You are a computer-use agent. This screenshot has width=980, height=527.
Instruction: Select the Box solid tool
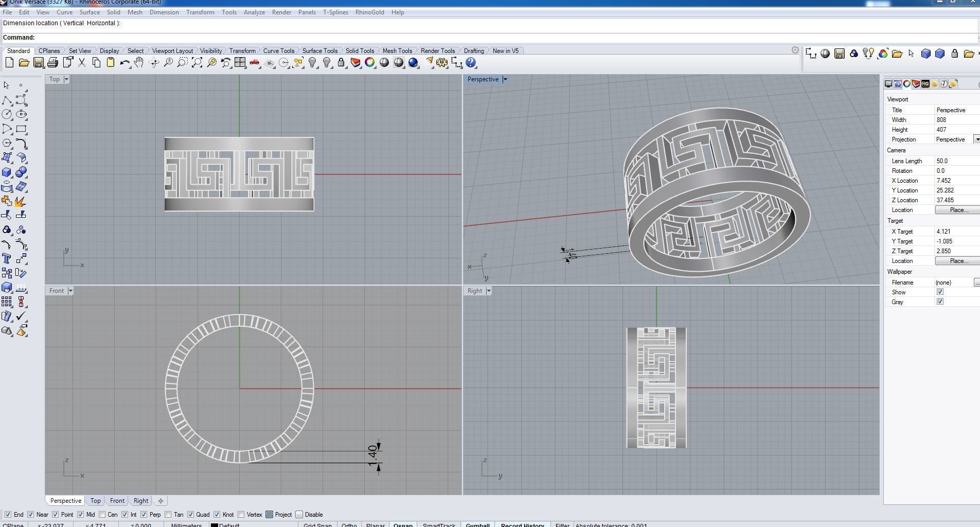[x=7, y=172]
